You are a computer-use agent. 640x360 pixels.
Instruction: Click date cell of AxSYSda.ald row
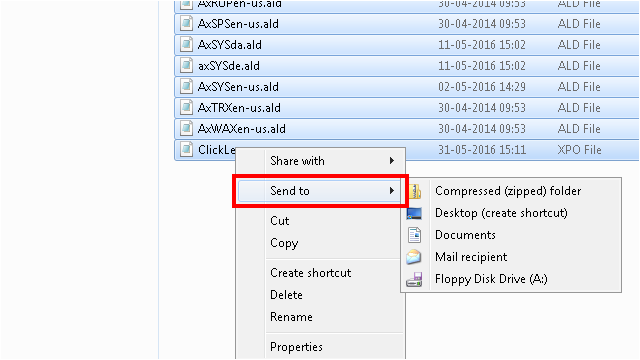(482, 45)
